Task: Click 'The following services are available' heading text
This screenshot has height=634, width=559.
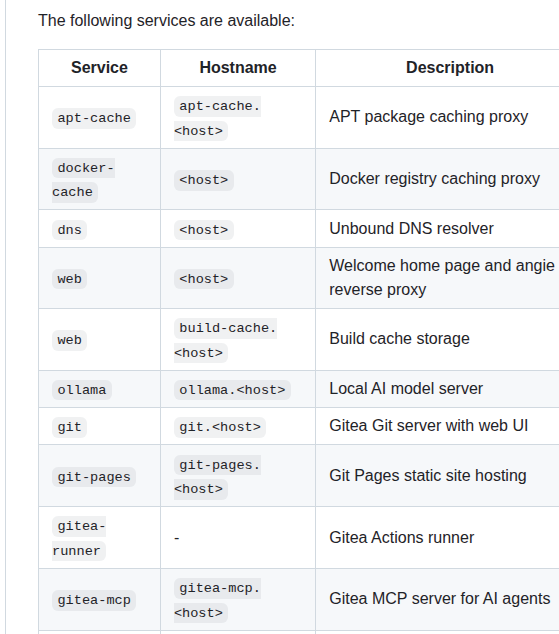Action: (167, 21)
